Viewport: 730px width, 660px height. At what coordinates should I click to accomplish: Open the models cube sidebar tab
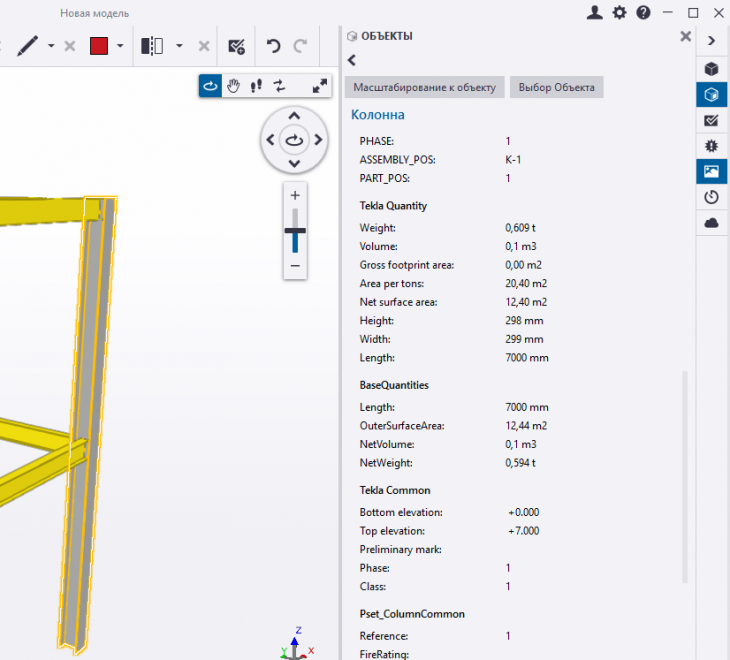(x=711, y=69)
